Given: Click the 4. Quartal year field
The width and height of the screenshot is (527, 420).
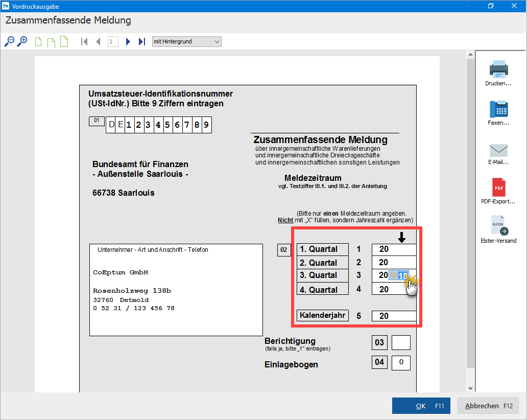Looking at the screenshot, I should tap(394, 289).
